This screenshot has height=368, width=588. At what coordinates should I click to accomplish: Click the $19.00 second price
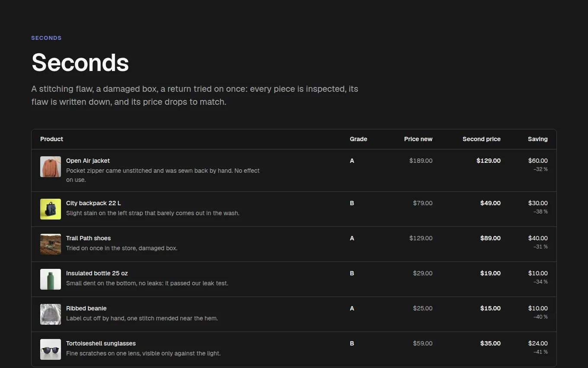pyautogui.click(x=490, y=273)
